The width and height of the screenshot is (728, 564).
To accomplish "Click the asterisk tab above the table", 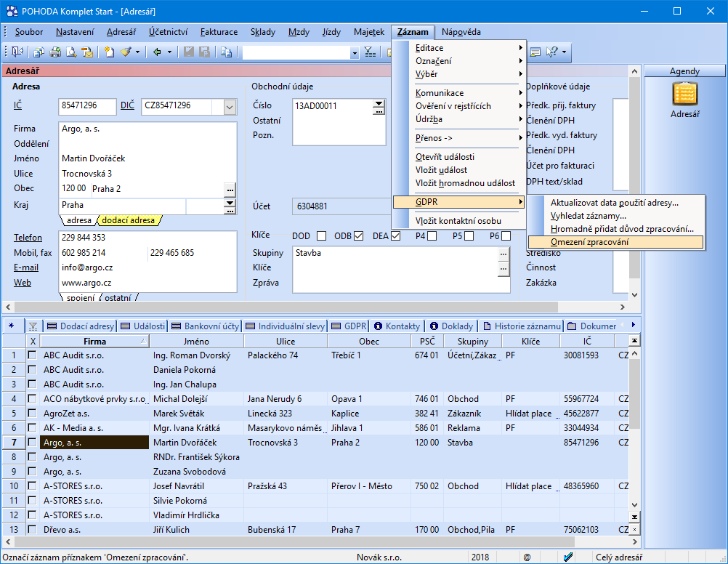I will coord(12,326).
